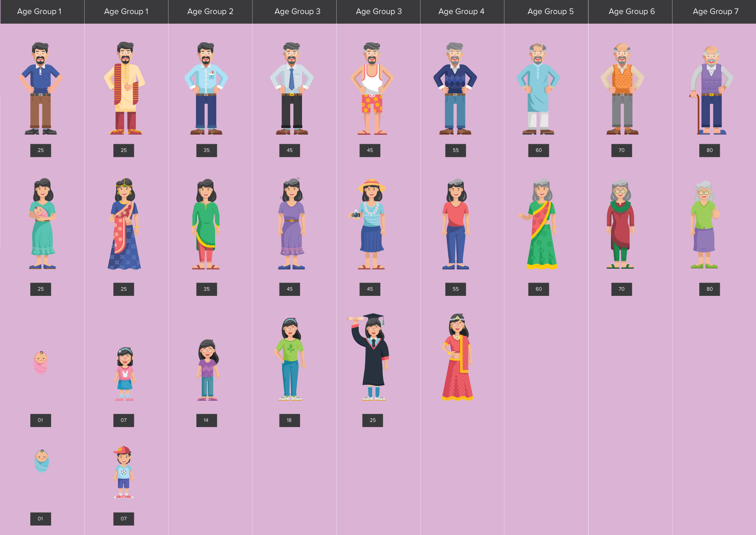Pick the man wearing a striped blue tie

point(292,88)
